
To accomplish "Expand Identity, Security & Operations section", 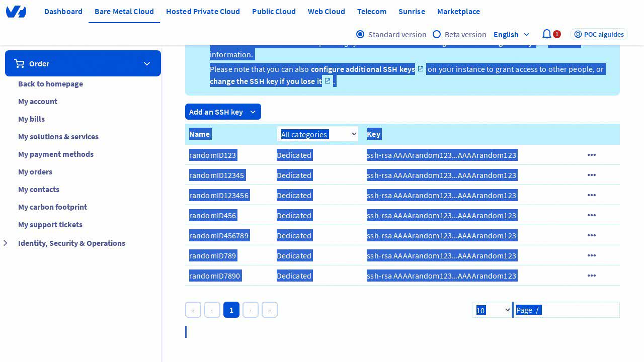I will (x=6, y=243).
